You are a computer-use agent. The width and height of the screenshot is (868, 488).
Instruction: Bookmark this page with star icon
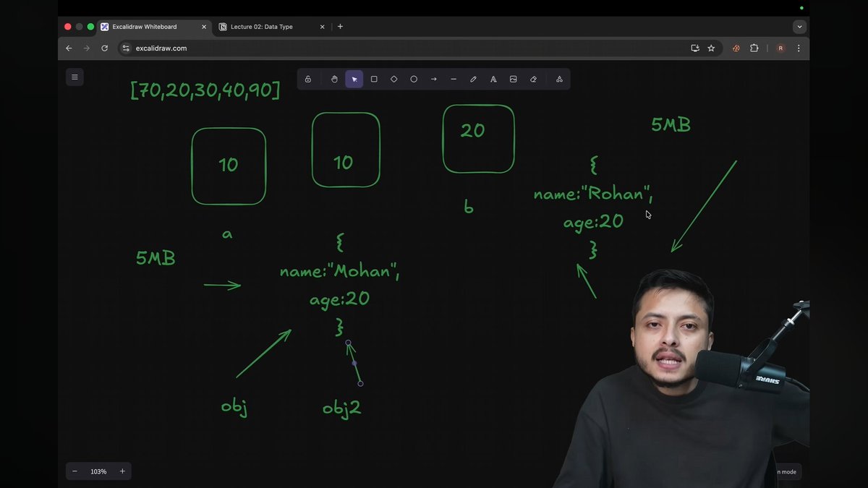pos(711,48)
